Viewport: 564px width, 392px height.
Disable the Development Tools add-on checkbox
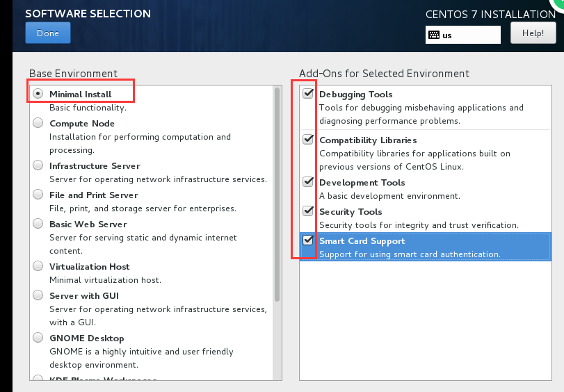coord(308,181)
